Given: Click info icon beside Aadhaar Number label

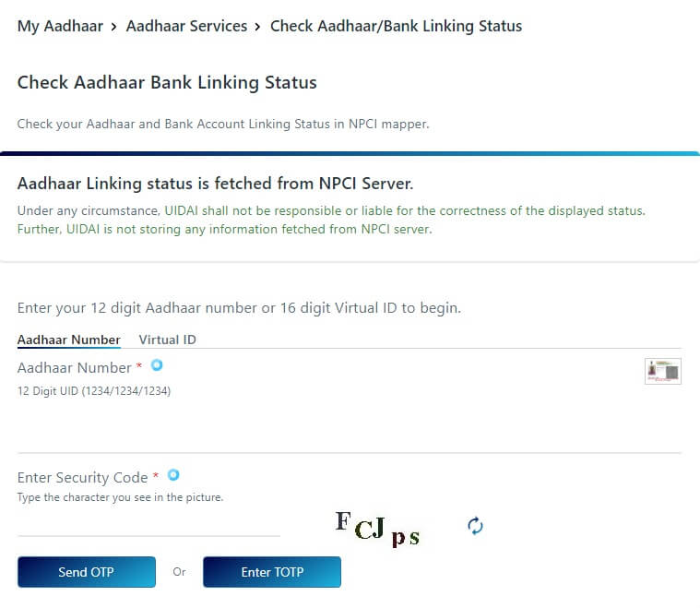Looking at the screenshot, I should [157, 365].
